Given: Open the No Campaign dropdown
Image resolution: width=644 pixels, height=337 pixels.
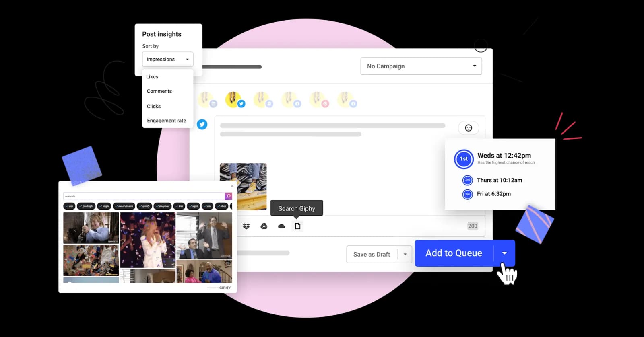Looking at the screenshot, I should click(421, 66).
